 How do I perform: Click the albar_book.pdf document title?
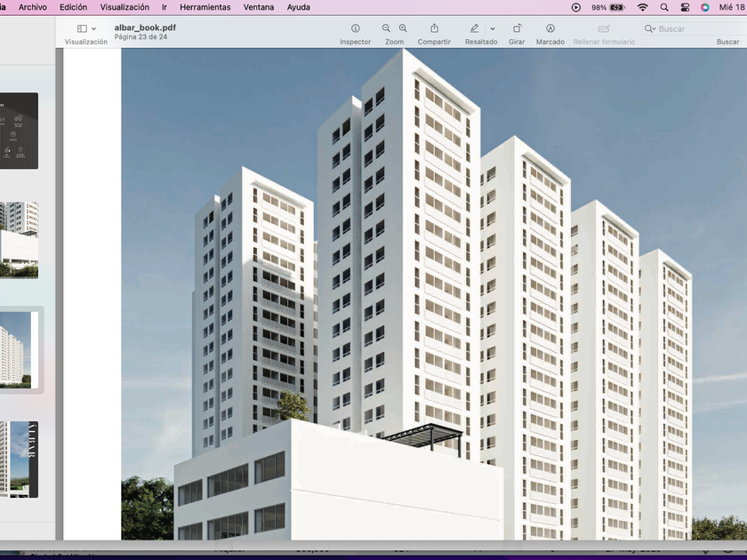(145, 28)
